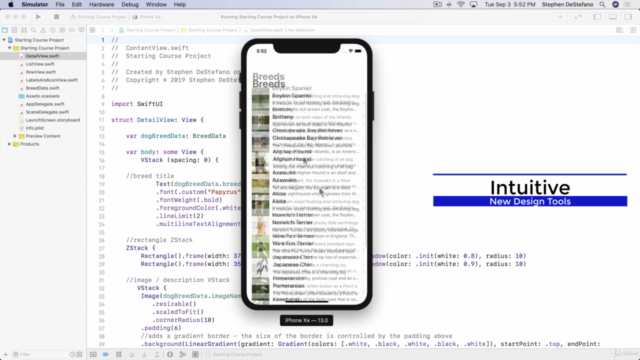Pause program execution in debug bar
This screenshot has height=360, width=640.
[119, 354]
